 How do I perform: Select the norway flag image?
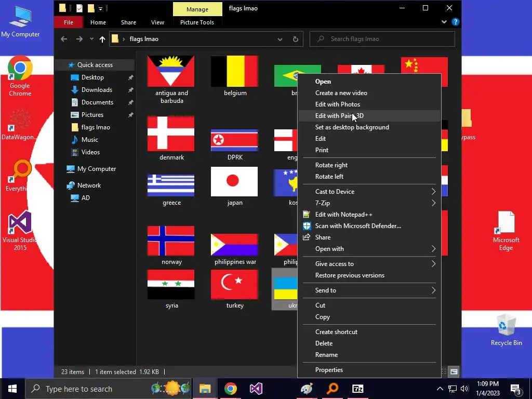(x=171, y=241)
